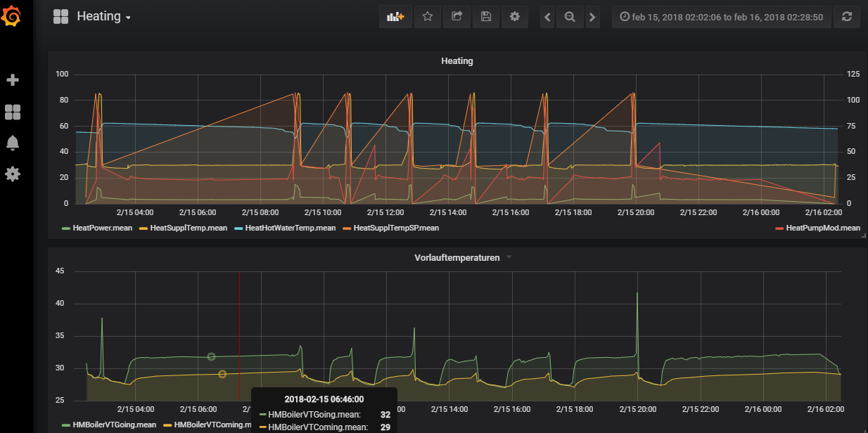Image resolution: width=868 pixels, height=433 pixels.
Task: Star this dashboard as favorite
Action: pos(427,17)
